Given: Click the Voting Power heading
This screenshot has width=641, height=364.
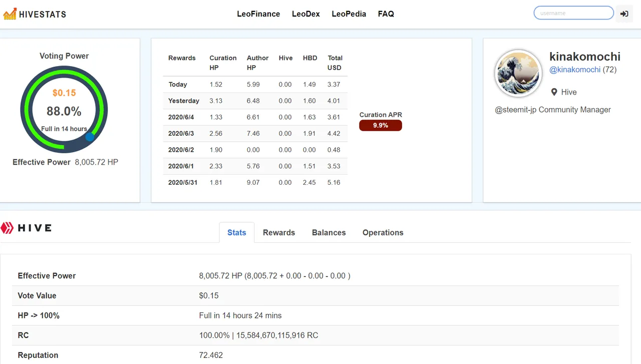Looking at the screenshot, I should click(x=64, y=56).
